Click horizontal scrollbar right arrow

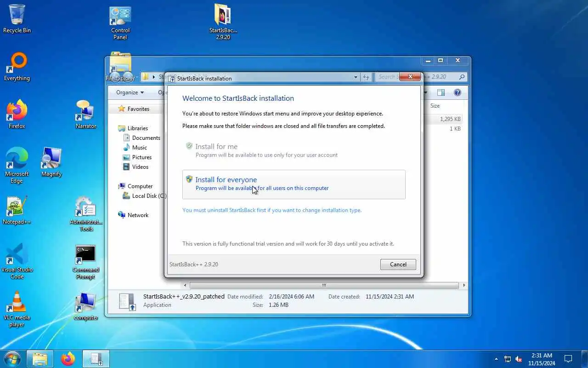(x=464, y=285)
